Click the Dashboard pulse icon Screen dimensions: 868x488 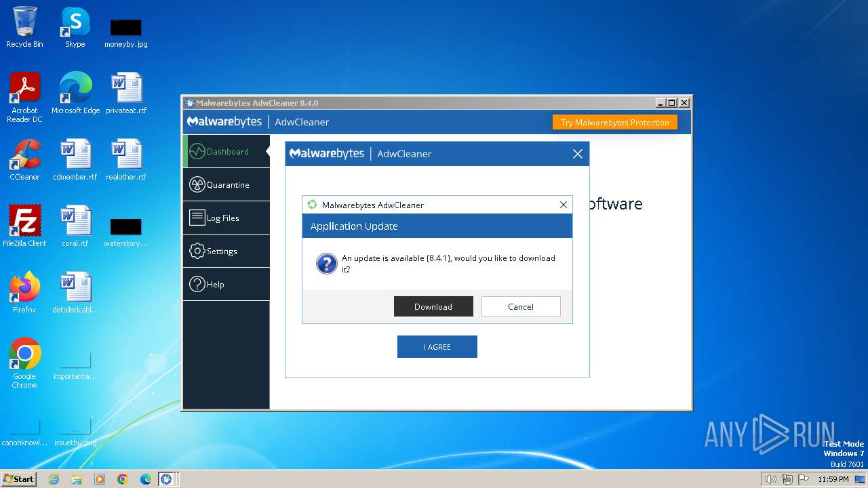(197, 151)
